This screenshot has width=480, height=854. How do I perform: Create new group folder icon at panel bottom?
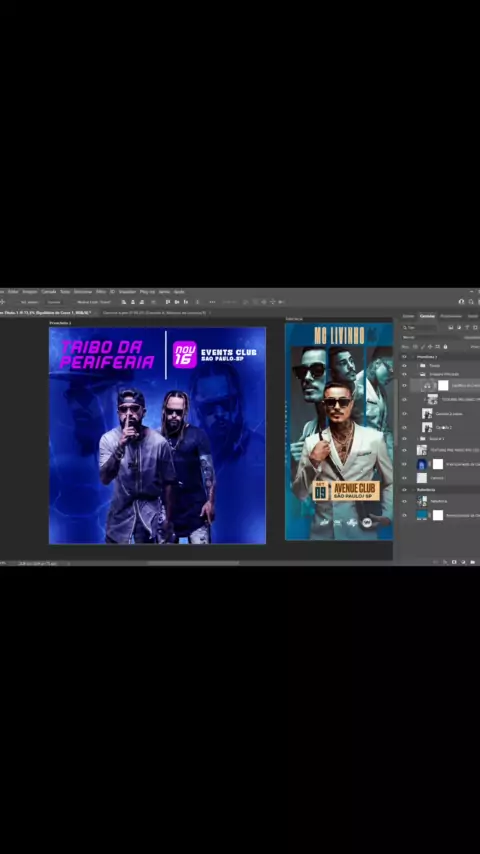click(472, 562)
